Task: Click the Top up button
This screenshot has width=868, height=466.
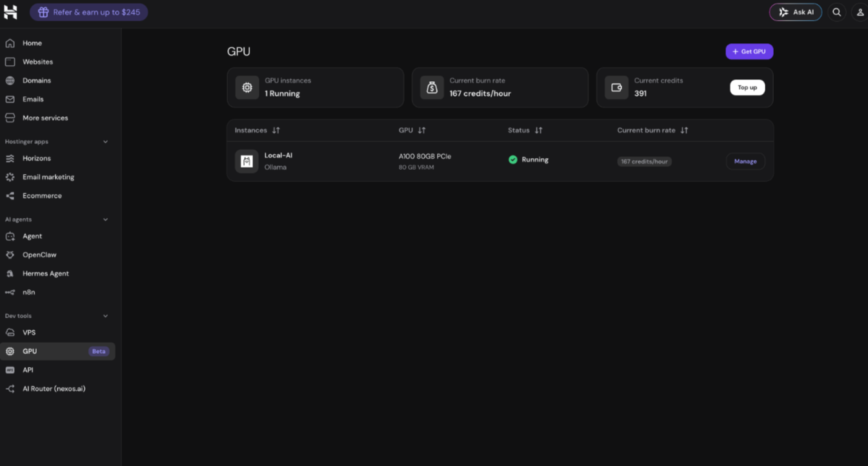Action: pyautogui.click(x=747, y=87)
